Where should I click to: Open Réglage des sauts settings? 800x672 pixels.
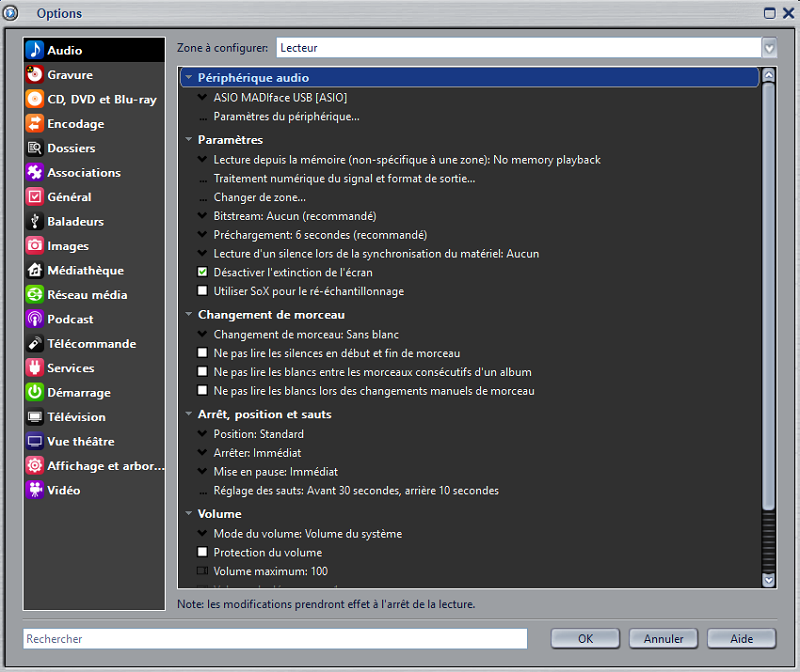(x=356, y=491)
